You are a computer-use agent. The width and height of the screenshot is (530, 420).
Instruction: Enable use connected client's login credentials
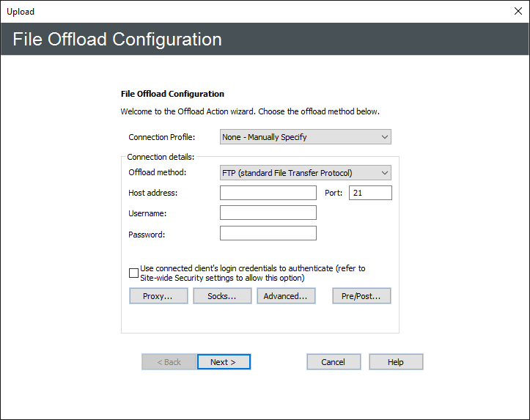pos(133,273)
